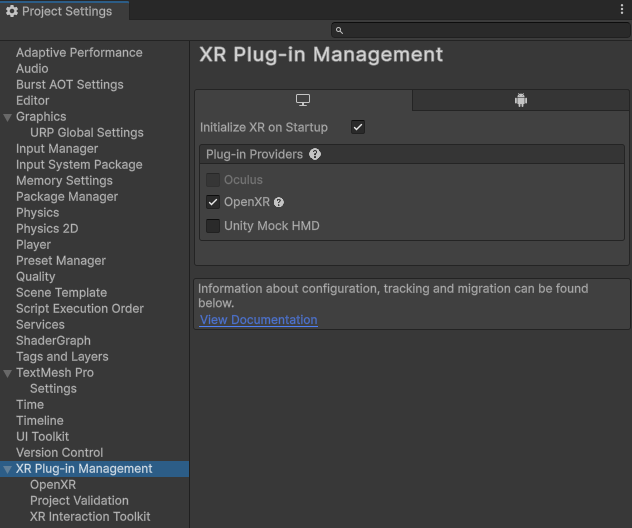
Task: Select Audio in the settings list
Action: coord(32,69)
